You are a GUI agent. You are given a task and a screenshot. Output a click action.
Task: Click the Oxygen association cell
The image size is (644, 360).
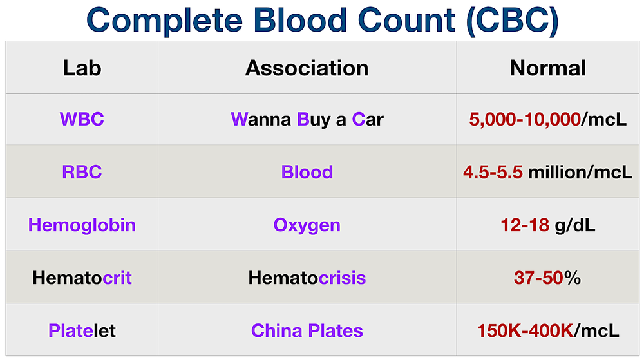pyautogui.click(x=307, y=225)
